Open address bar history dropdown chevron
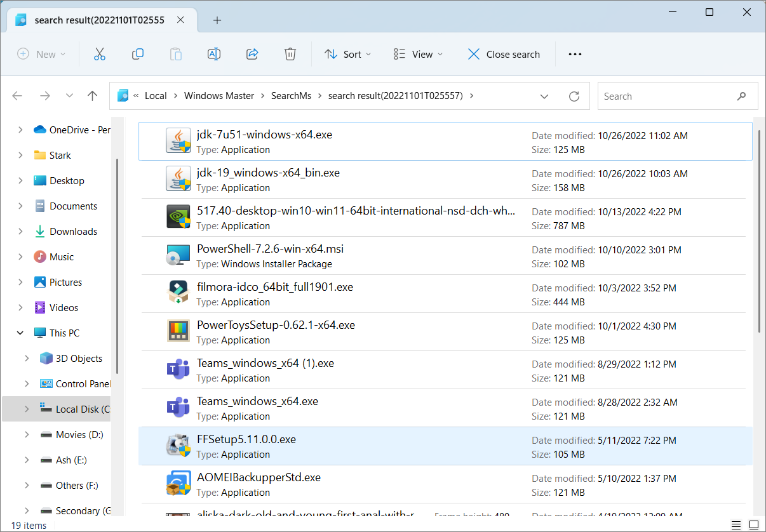 [544, 96]
